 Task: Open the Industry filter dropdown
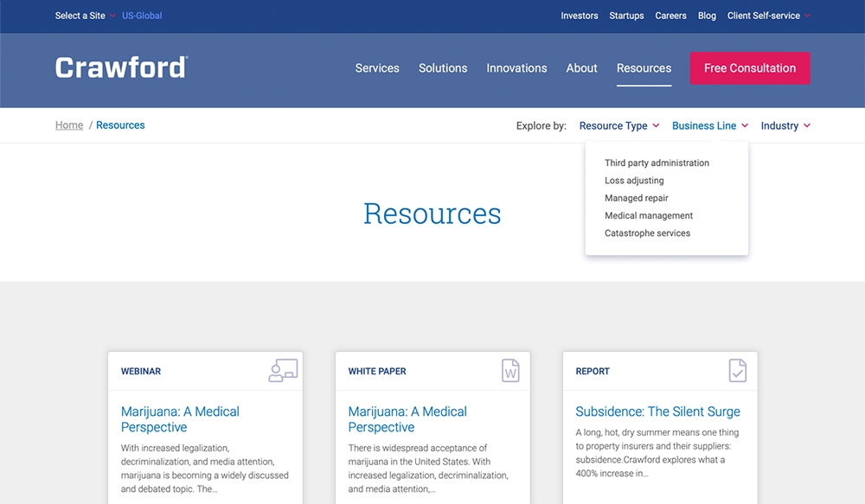(x=785, y=125)
